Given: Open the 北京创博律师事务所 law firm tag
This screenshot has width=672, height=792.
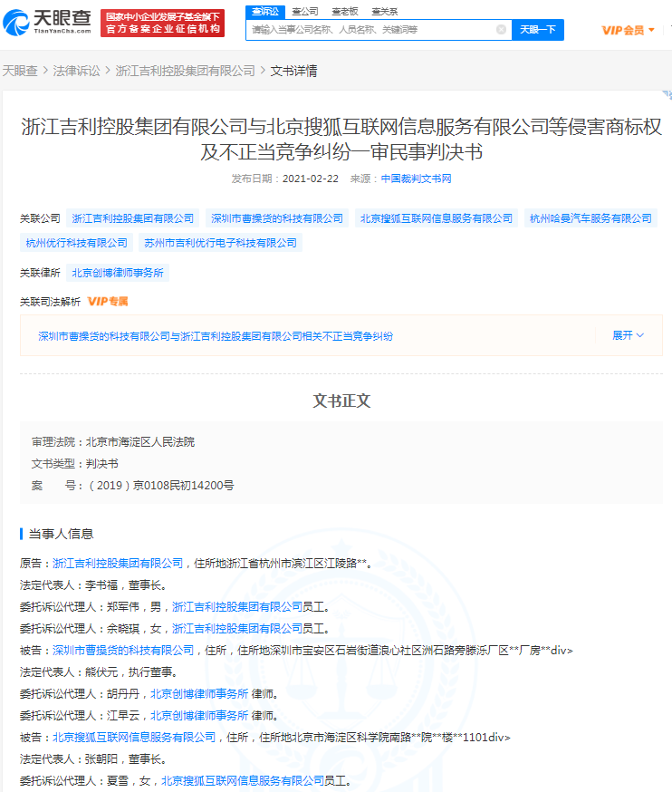Looking at the screenshot, I should (x=118, y=273).
